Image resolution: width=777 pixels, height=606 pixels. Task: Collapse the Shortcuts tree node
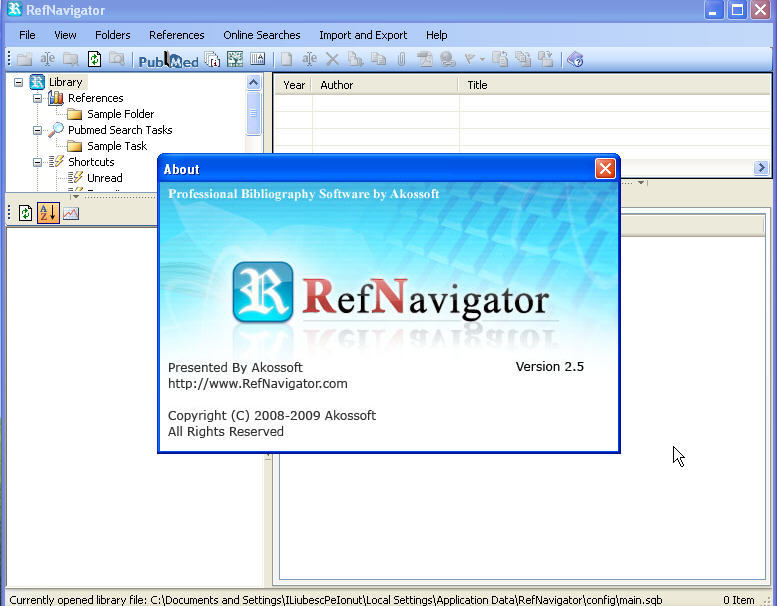point(37,162)
